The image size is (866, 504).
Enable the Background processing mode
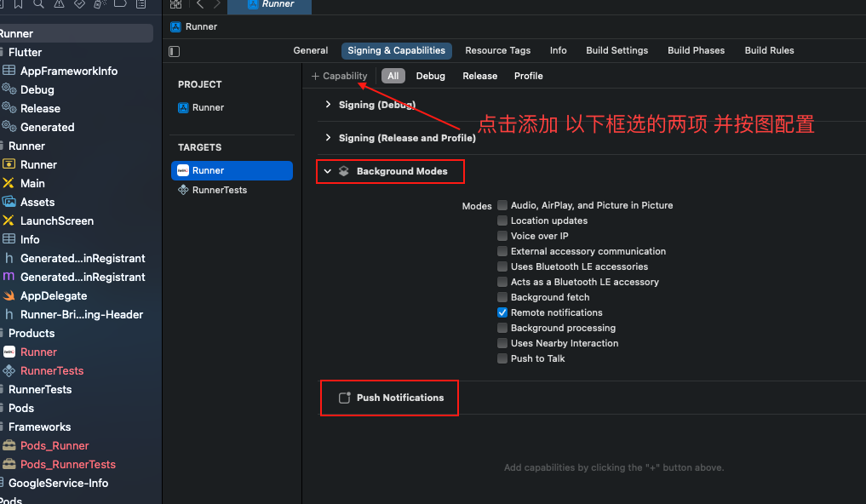(502, 328)
